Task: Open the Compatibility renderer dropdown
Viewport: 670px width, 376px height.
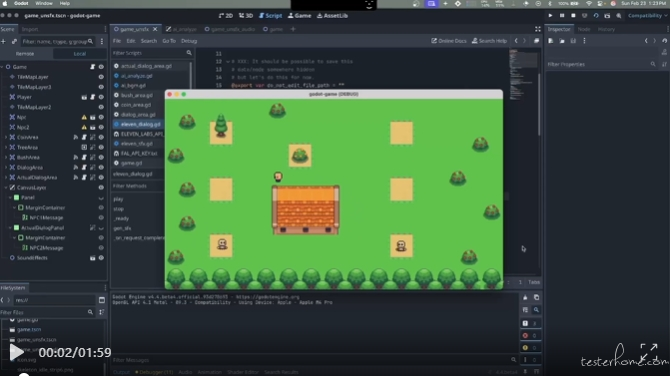Action: pos(647,15)
